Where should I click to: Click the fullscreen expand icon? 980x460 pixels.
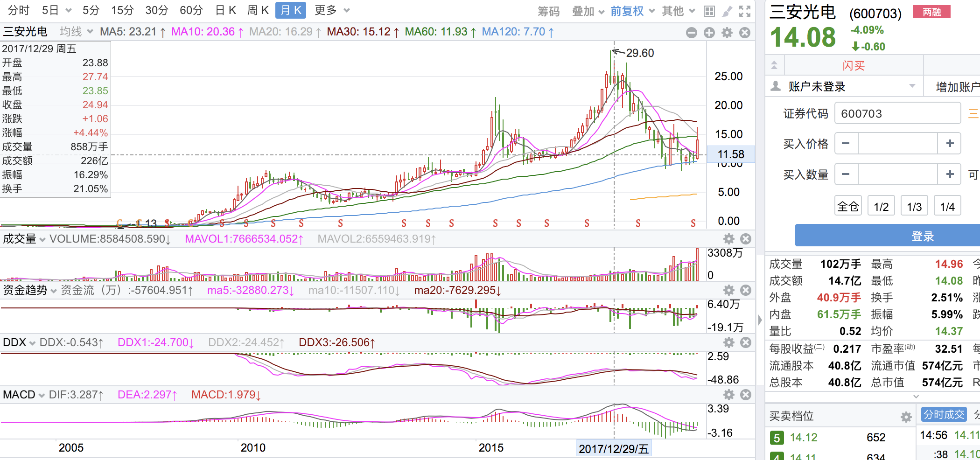745,11
